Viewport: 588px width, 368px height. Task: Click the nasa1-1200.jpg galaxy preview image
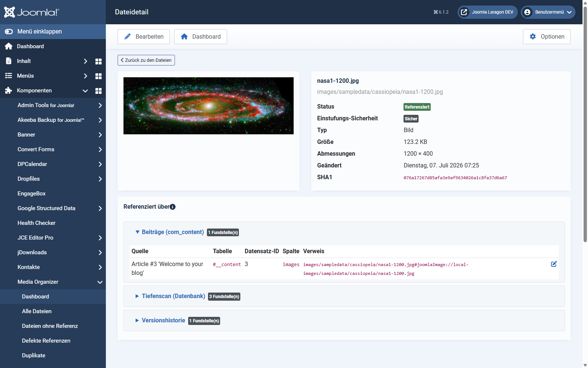click(x=208, y=106)
